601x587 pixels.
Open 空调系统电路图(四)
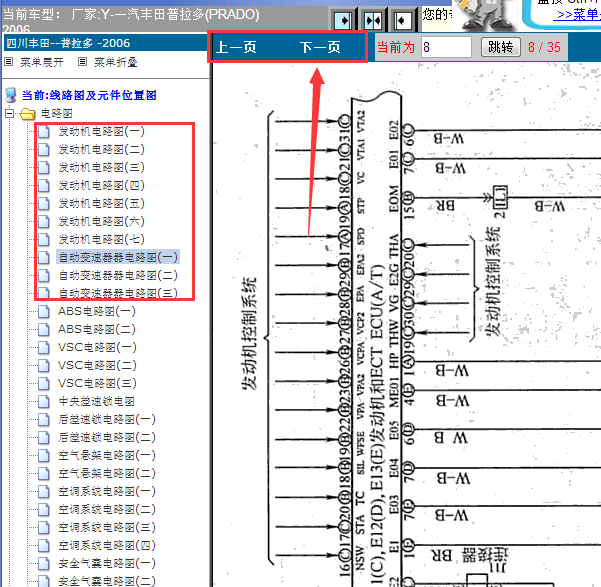(x=107, y=546)
